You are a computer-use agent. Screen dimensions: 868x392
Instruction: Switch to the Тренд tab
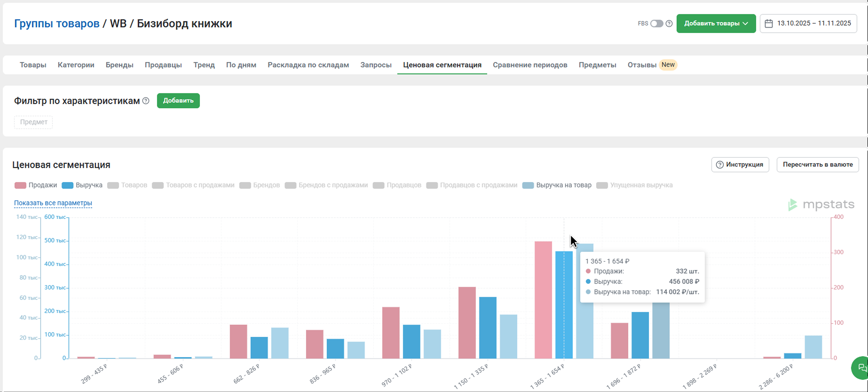click(x=204, y=65)
